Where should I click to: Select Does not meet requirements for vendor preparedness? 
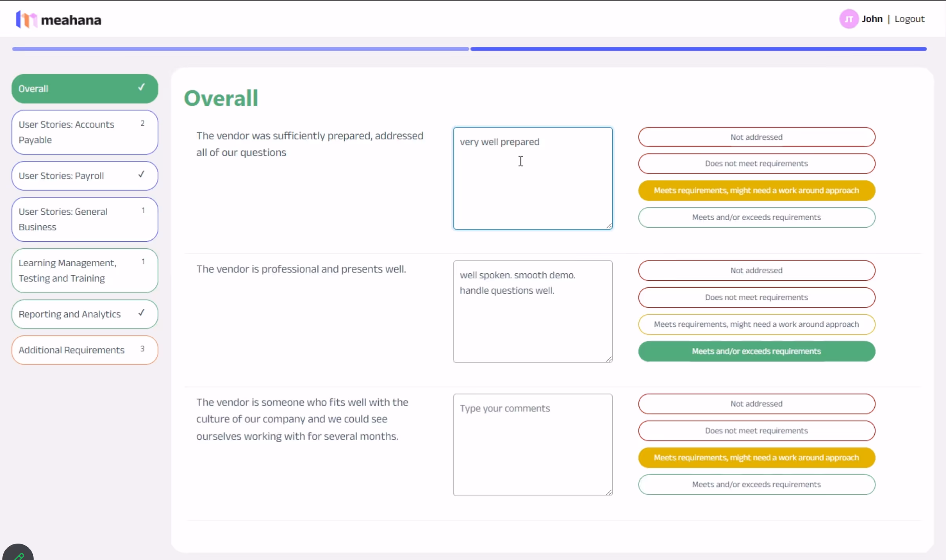point(757,163)
